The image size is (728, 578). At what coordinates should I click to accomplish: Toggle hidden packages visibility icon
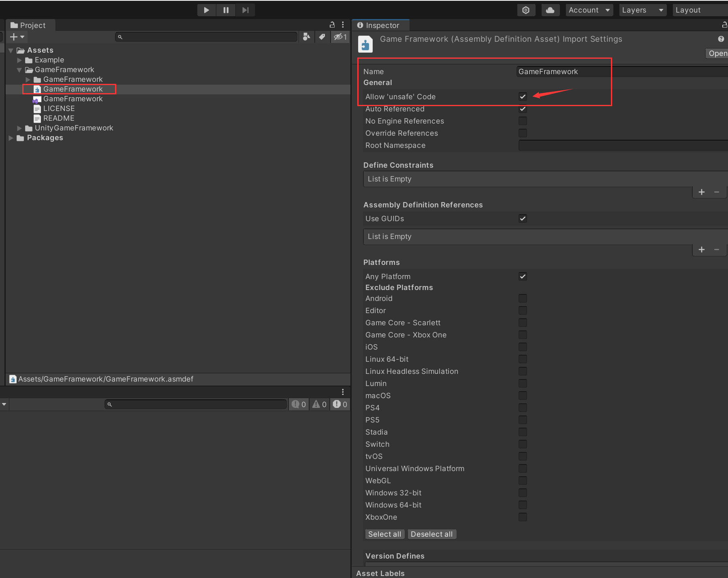(x=340, y=37)
